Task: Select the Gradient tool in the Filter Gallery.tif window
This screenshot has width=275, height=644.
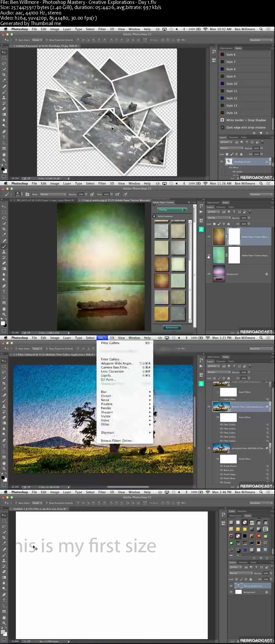Action: [4, 423]
